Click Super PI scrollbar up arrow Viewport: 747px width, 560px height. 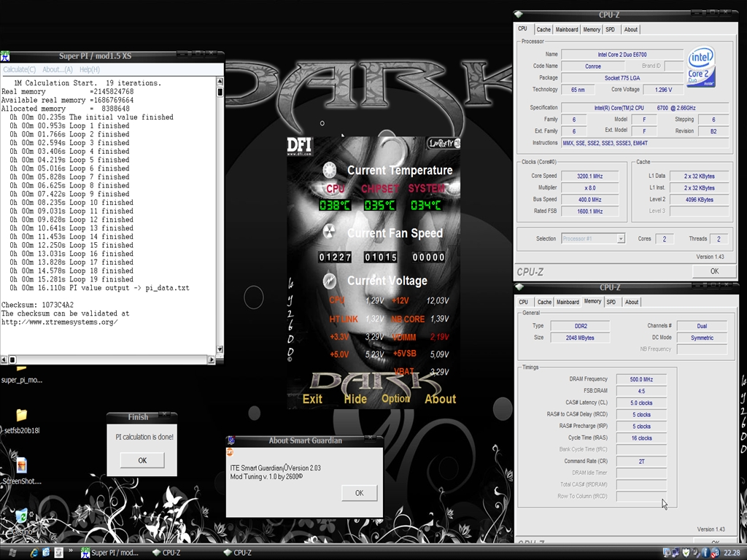[220, 82]
